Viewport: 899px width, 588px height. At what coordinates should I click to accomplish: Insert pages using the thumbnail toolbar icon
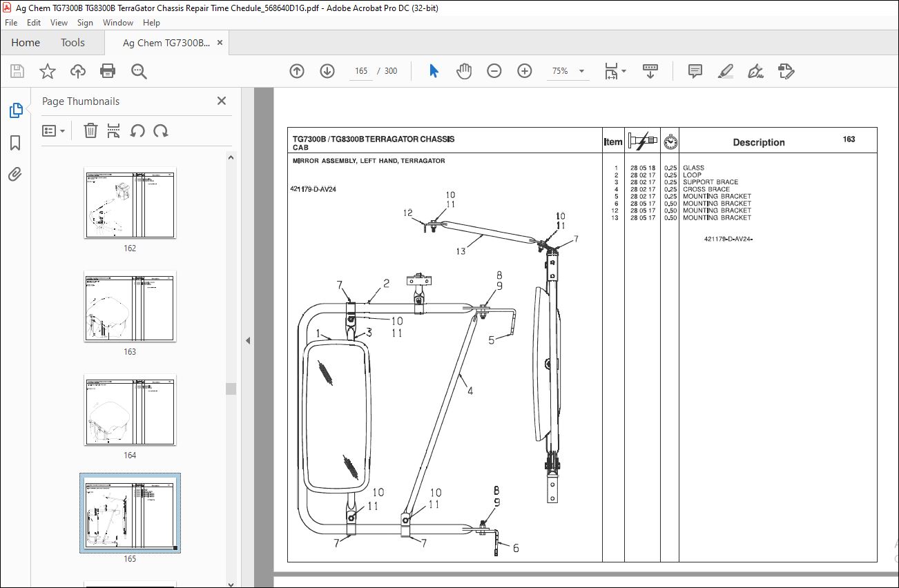(114, 130)
